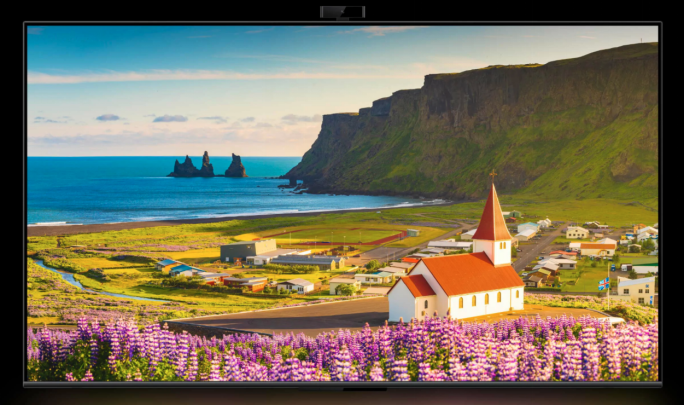This screenshot has height=405, width=684.
Task: Click the cross atop the church steeple
Action: pyautogui.click(x=492, y=176)
